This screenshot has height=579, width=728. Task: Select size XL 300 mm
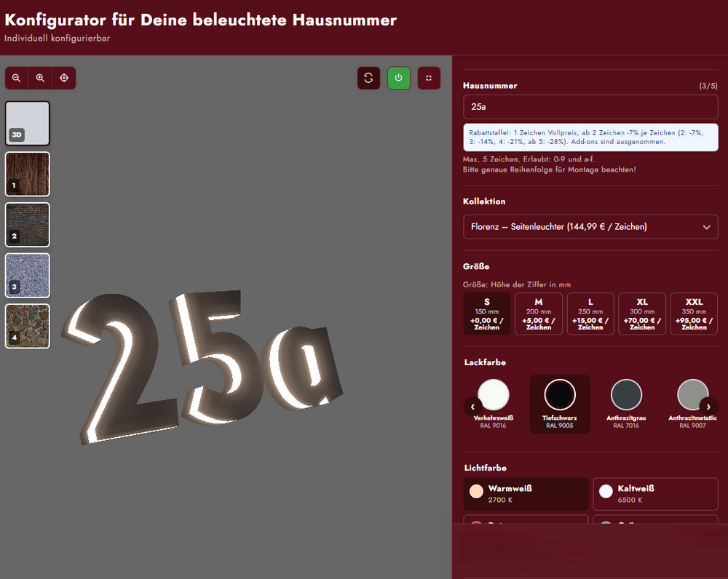(642, 314)
